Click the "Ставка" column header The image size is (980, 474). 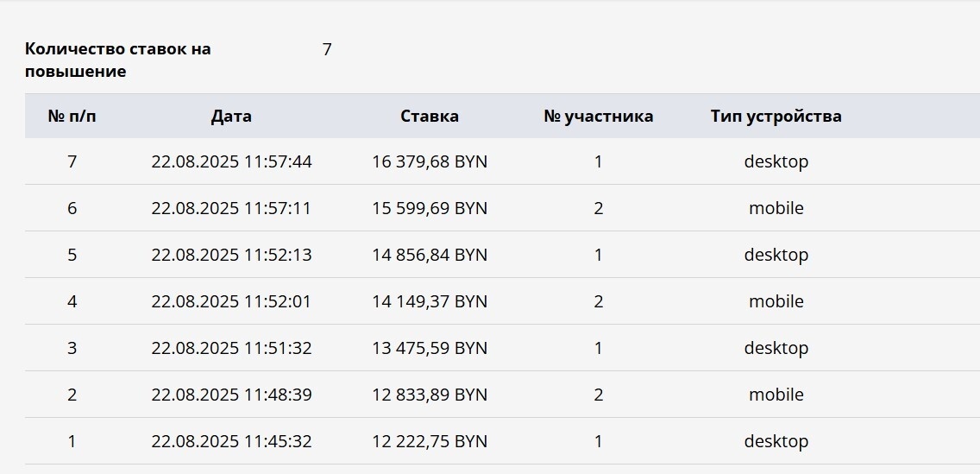430,116
